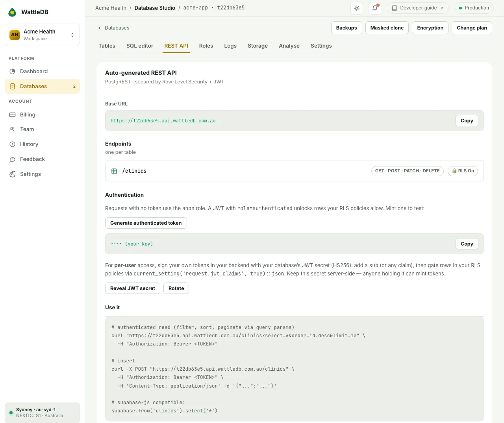Select the Roles tab
The width and height of the screenshot is (504, 423).
pos(206,46)
